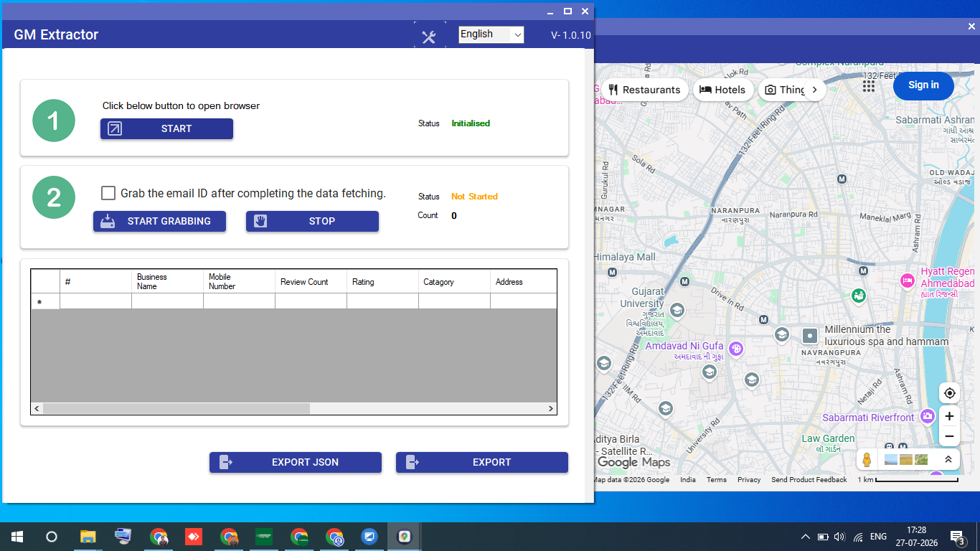980x551 pixels.
Task: Click the 'Your location' target icon
Action: point(950,393)
